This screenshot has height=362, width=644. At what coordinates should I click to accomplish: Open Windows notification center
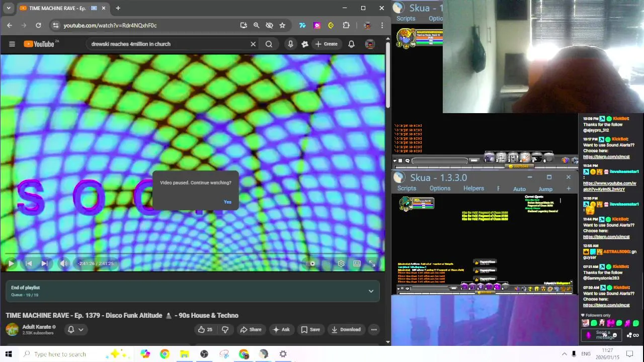tap(630, 354)
